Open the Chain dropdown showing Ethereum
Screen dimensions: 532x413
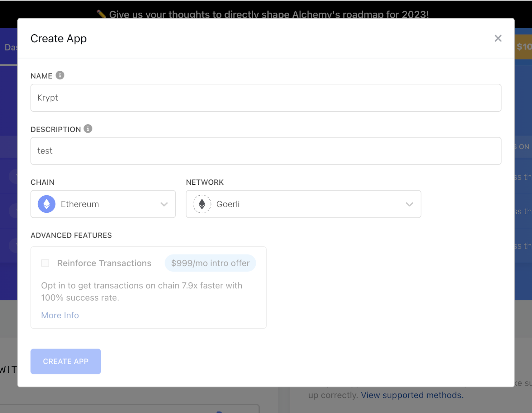pyautogui.click(x=103, y=204)
